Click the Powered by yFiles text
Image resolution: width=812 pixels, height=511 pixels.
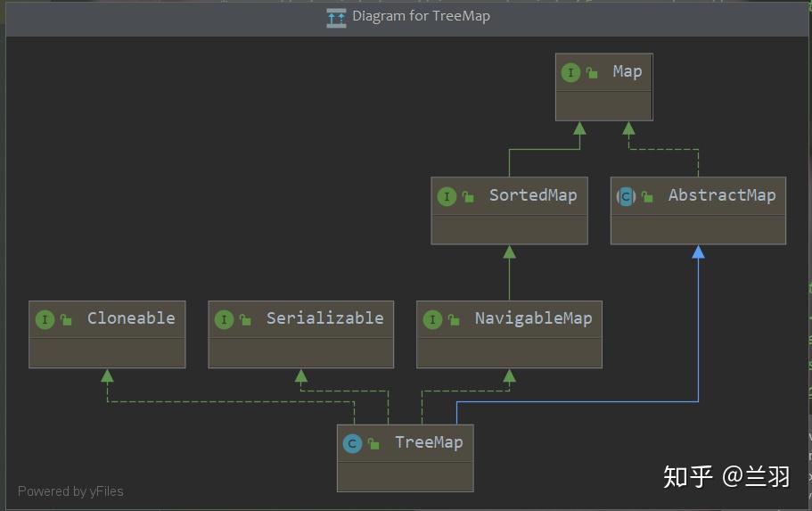[x=70, y=491]
